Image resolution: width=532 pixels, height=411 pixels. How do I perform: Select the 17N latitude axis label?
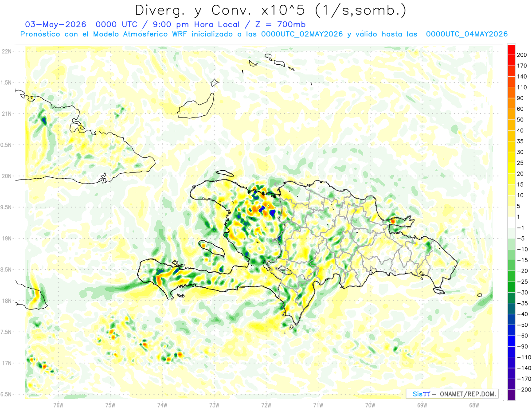(7, 363)
